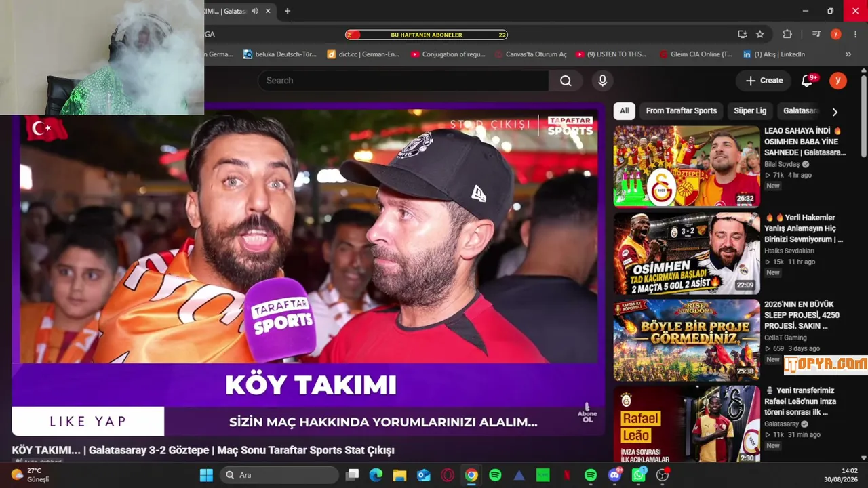
Task: Click the 2026'NIN EN BÜYÜK SLEEP PROJESİ title
Action: tap(802, 315)
